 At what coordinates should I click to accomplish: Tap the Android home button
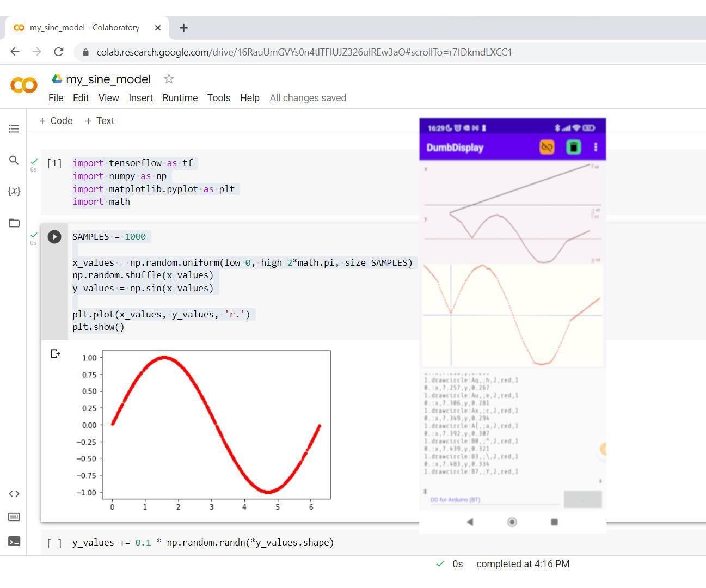coord(512,522)
